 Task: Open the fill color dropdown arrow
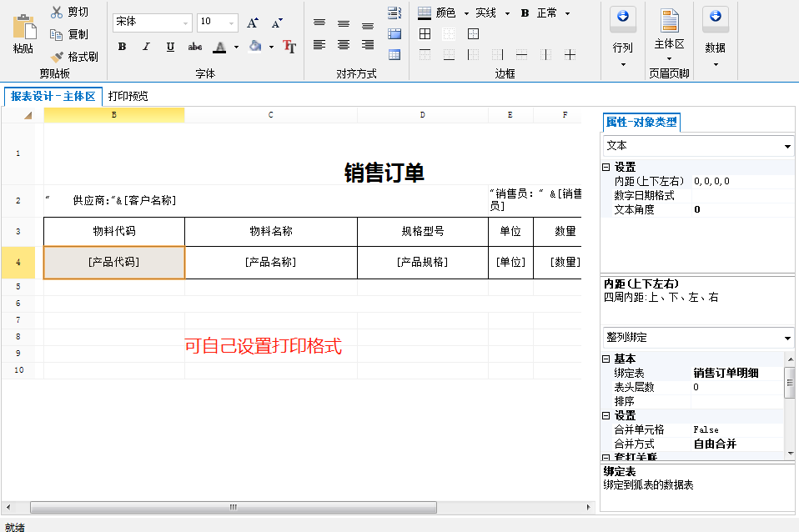[x=272, y=48]
